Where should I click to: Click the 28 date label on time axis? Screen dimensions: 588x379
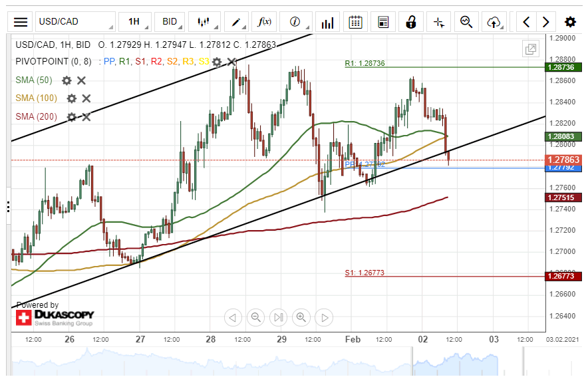point(211,339)
